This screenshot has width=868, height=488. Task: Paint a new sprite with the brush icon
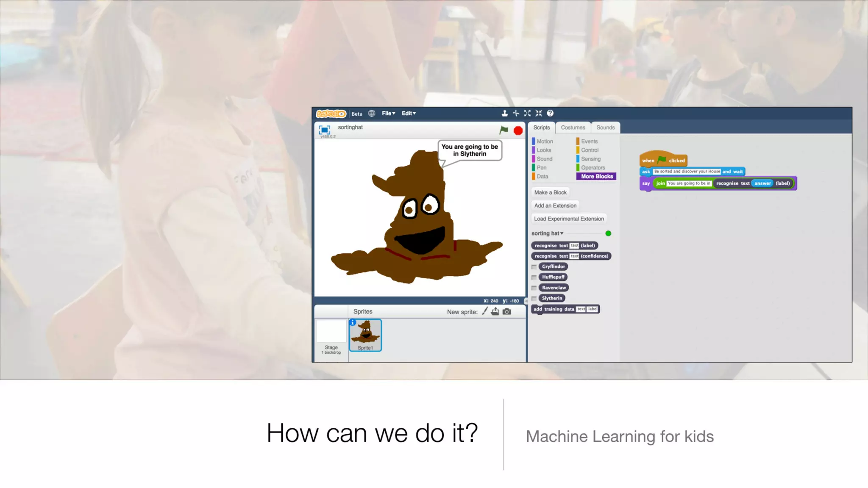(x=485, y=311)
